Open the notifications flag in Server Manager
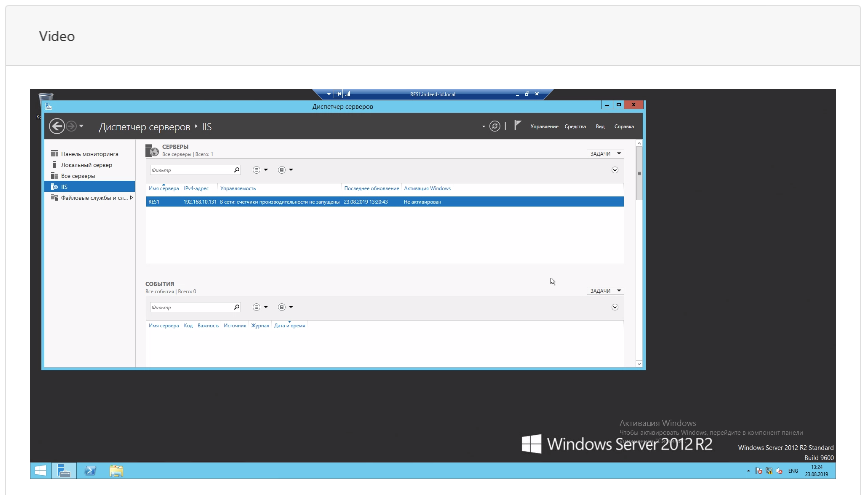 pyautogui.click(x=516, y=126)
